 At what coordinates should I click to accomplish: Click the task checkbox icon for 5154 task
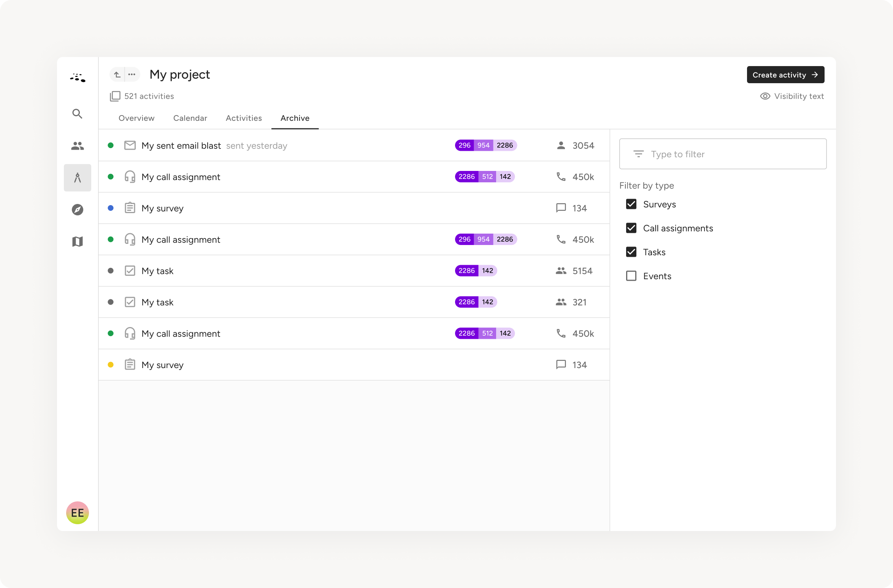[130, 271]
